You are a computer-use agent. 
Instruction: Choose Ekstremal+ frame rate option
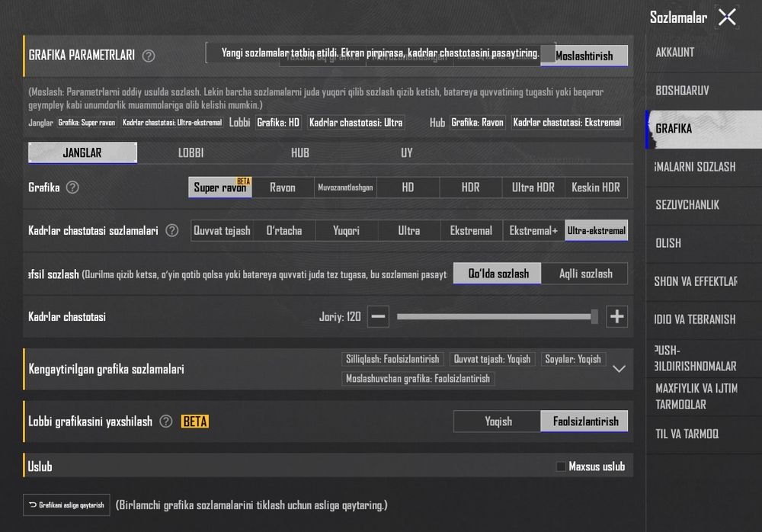click(533, 230)
